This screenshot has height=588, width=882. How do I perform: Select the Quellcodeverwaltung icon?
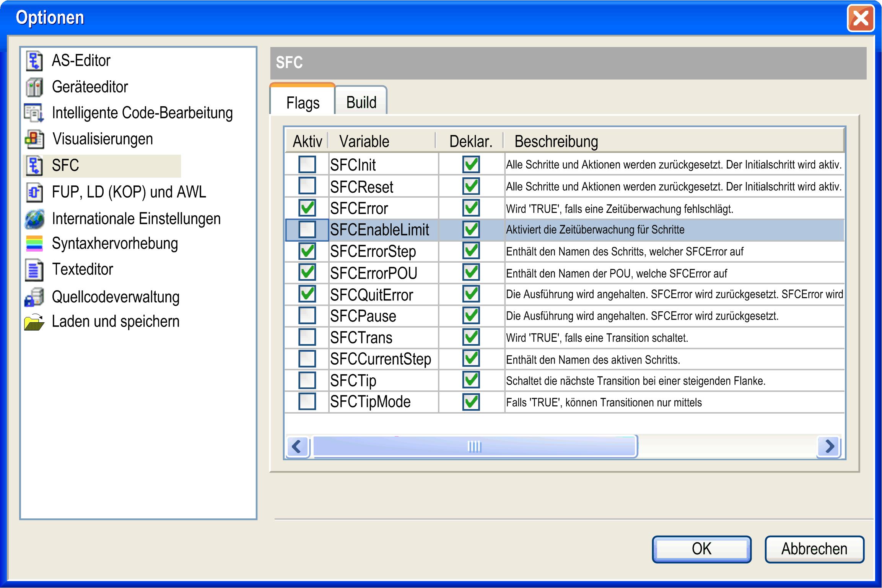pyautogui.click(x=34, y=297)
